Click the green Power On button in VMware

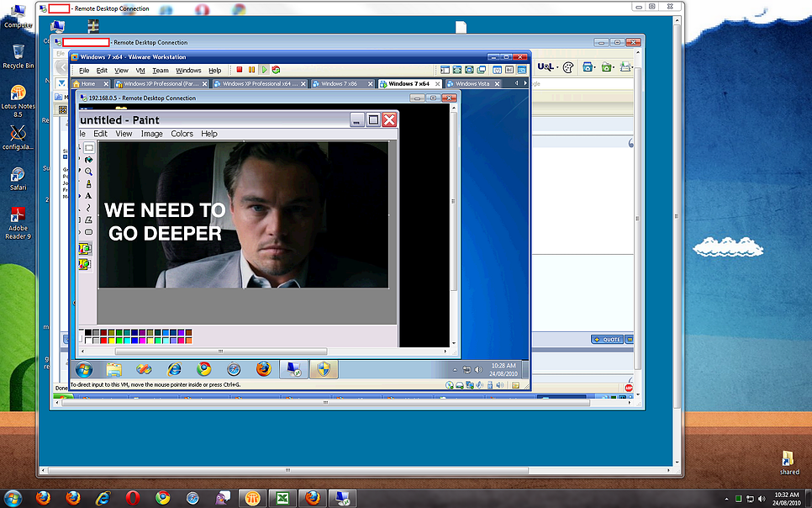(x=264, y=70)
